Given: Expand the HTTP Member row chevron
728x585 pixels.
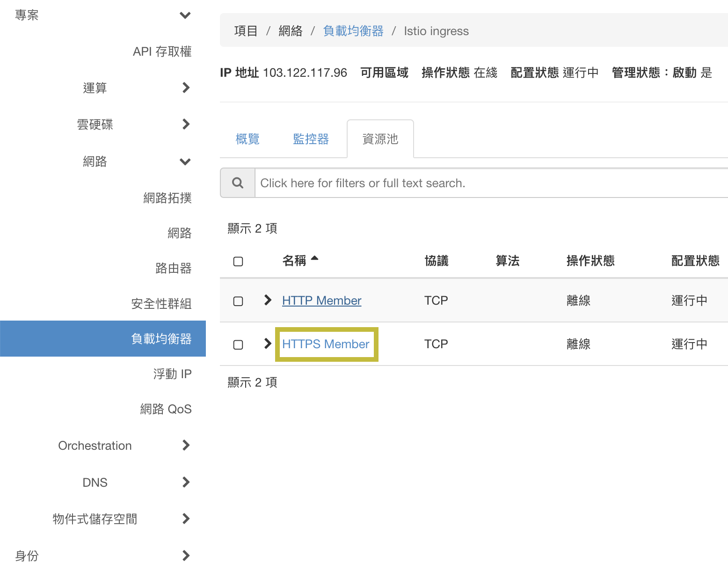Looking at the screenshot, I should [268, 300].
